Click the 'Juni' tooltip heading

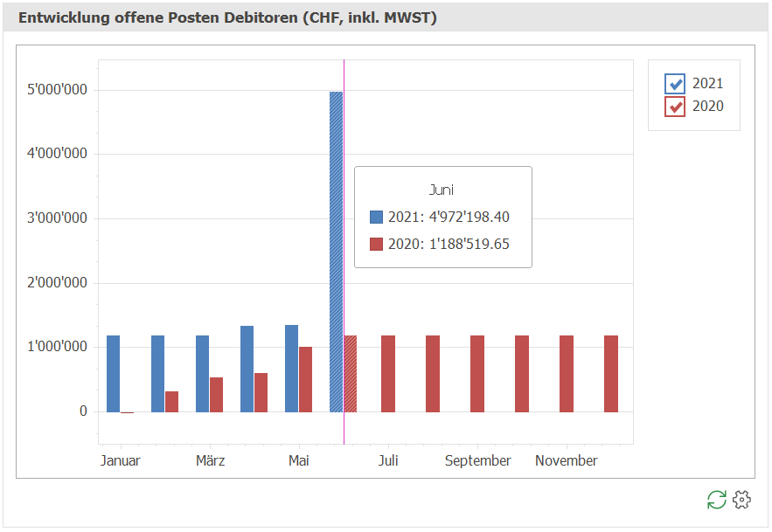click(x=442, y=190)
